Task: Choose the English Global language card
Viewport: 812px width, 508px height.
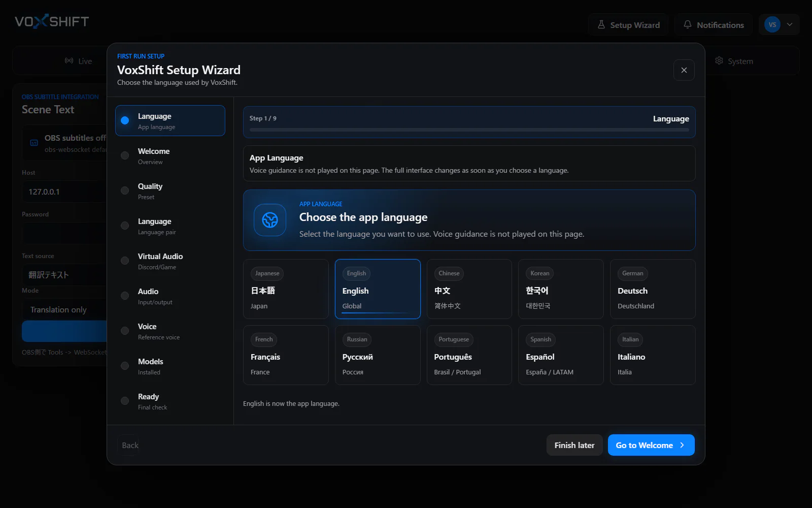Action: click(378, 289)
